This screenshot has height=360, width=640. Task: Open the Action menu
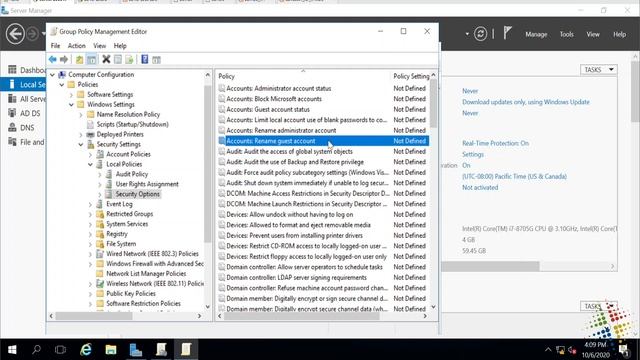(x=77, y=46)
